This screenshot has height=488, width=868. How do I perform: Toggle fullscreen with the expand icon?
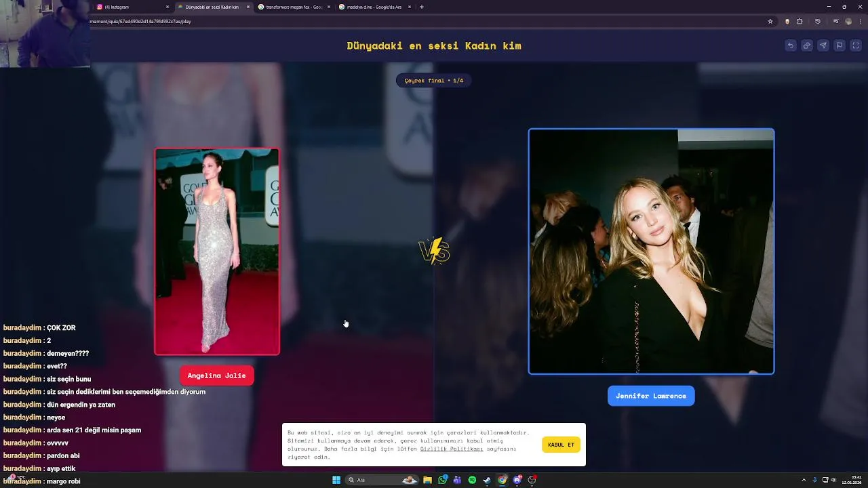coord(856,45)
